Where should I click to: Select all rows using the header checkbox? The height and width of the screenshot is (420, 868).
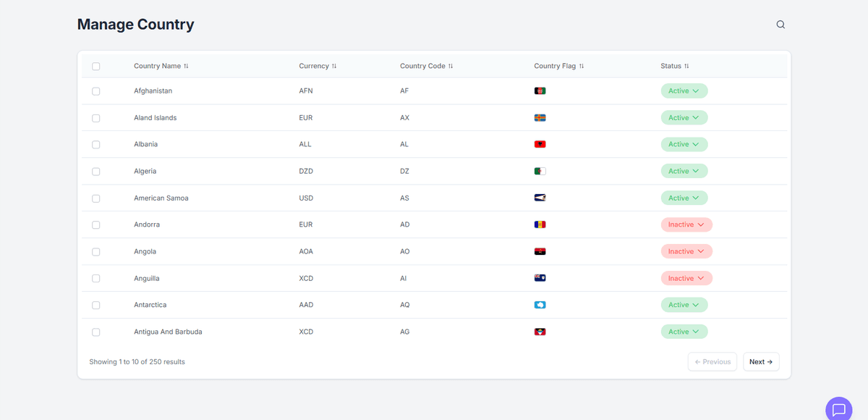[95, 66]
